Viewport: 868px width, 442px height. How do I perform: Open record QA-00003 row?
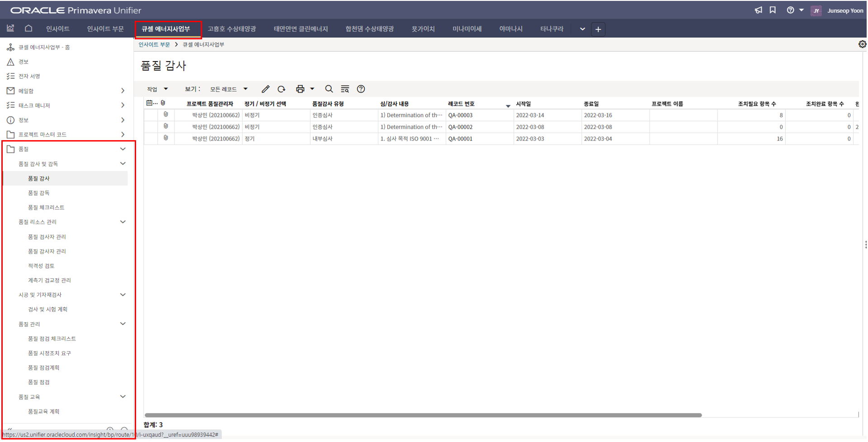coord(460,115)
